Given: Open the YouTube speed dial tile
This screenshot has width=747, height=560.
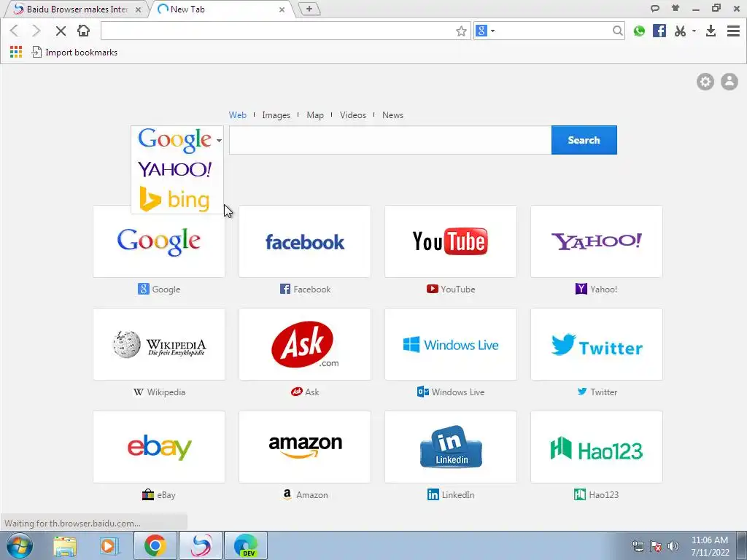Looking at the screenshot, I should [451, 241].
